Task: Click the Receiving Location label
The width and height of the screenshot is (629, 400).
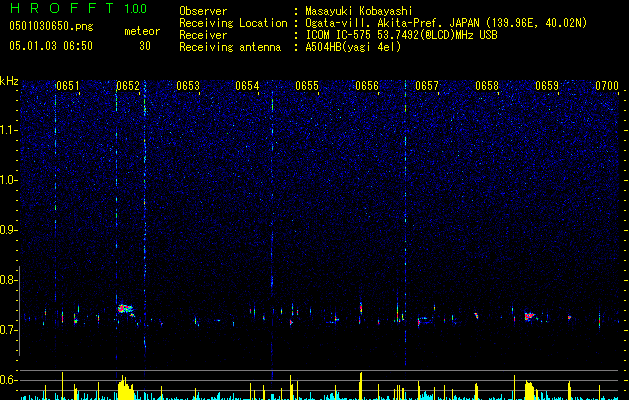Action: tap(233, 23)
